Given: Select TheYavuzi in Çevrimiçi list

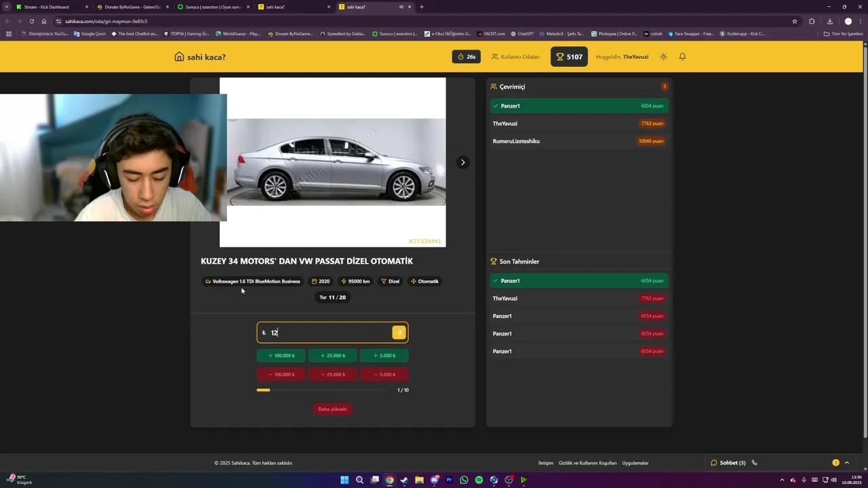Looking at the screenshot, I should pos(579,123).
